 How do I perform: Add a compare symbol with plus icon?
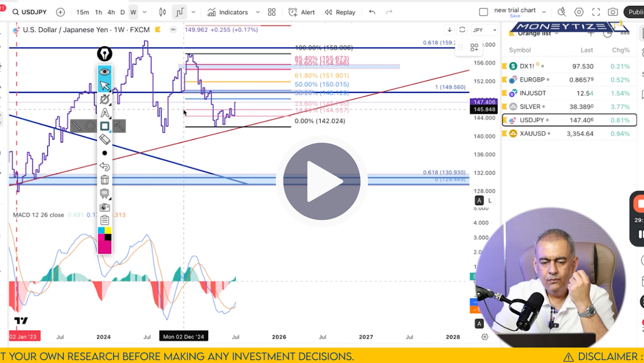60,12
